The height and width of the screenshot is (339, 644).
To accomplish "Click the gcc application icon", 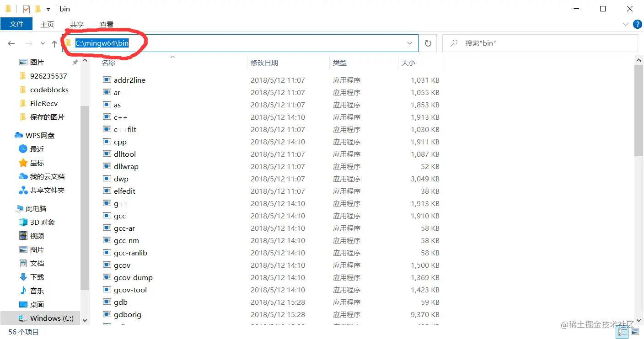I will point(107,216).
